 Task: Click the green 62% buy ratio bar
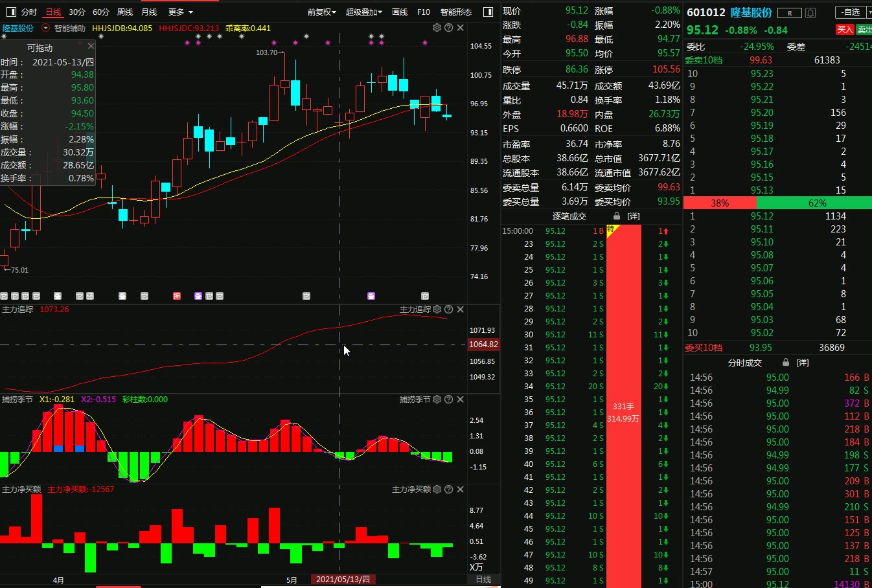(814, 203)
